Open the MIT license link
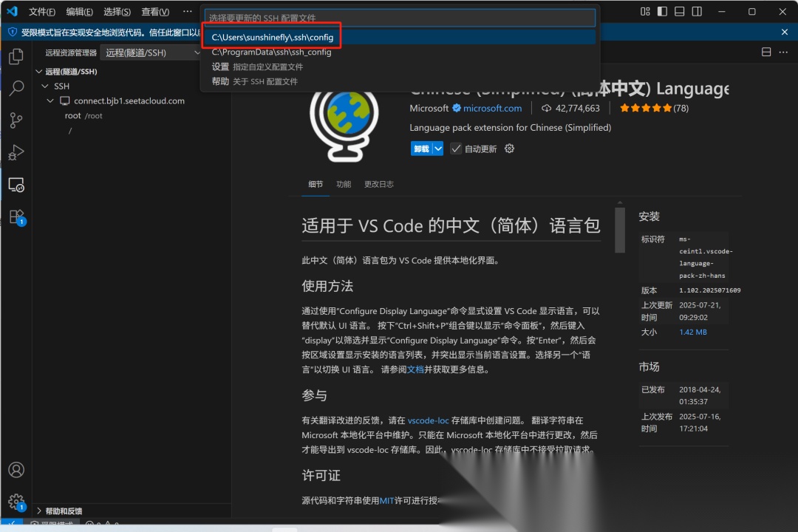The width and height of the screenshot is (798, 532). (x=386, y=501)
